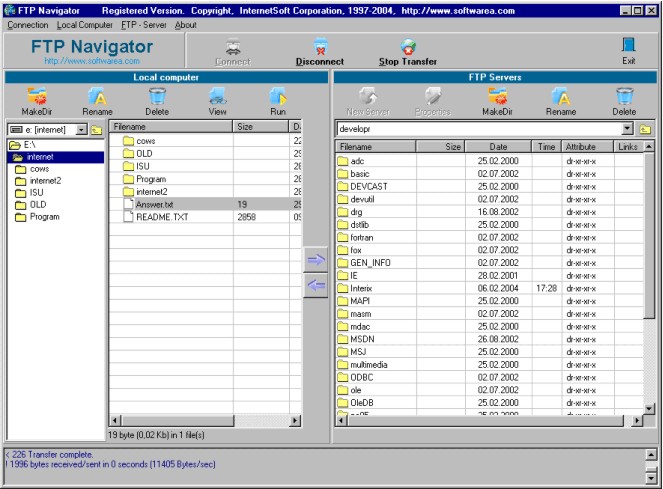The image size is (663, 489).
Task: Click the local file list scroll right arrow
Action: click(296, 420)
